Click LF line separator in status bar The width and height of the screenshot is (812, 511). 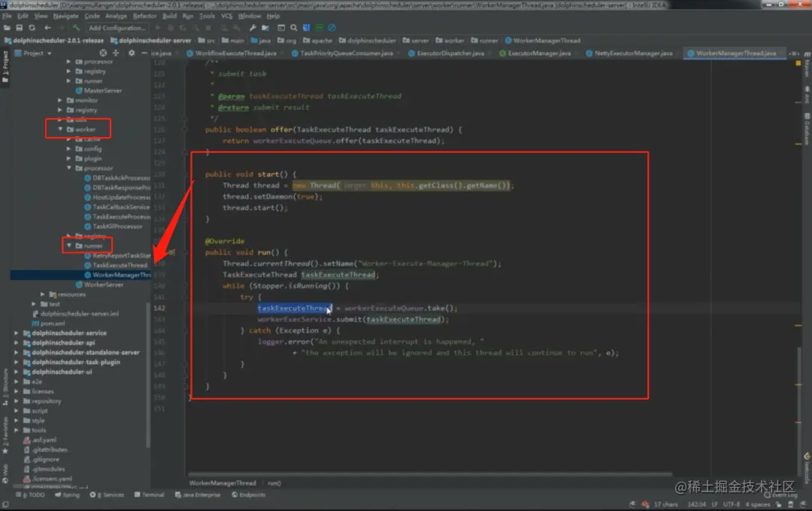point(715,504)
